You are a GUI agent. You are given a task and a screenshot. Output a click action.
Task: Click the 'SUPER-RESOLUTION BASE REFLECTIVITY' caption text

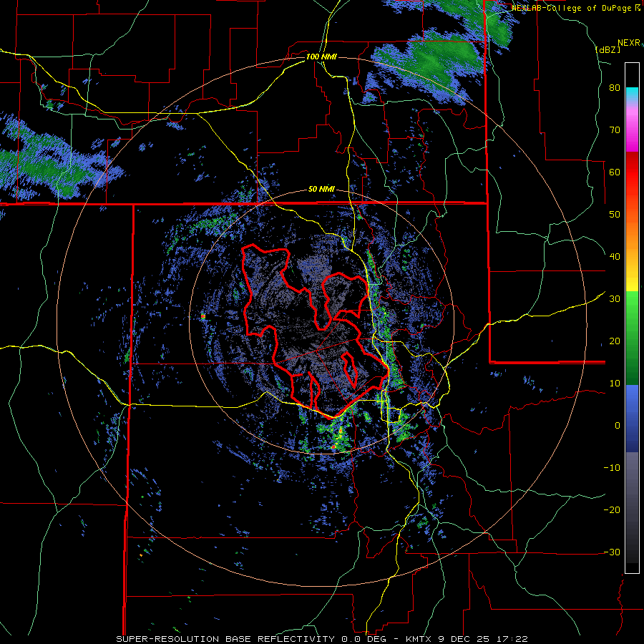(x=225, y=639)
